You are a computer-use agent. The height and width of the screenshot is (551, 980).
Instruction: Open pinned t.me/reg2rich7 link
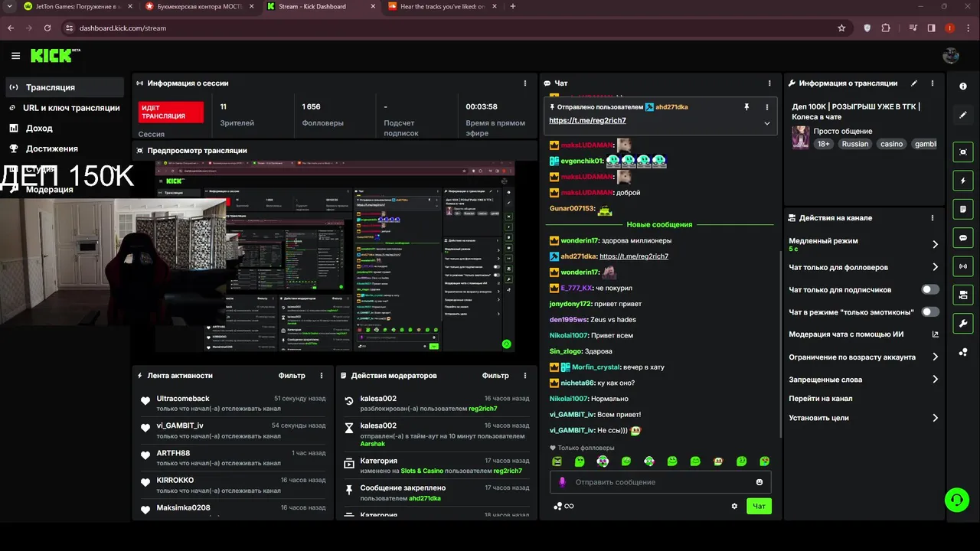point(587,121)
